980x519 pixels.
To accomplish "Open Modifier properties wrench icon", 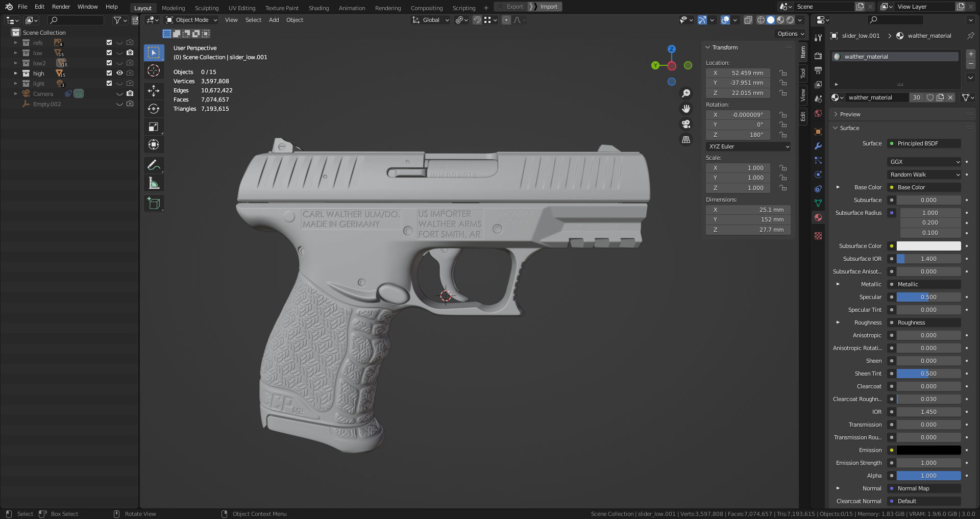I will [x=818, y=146].
